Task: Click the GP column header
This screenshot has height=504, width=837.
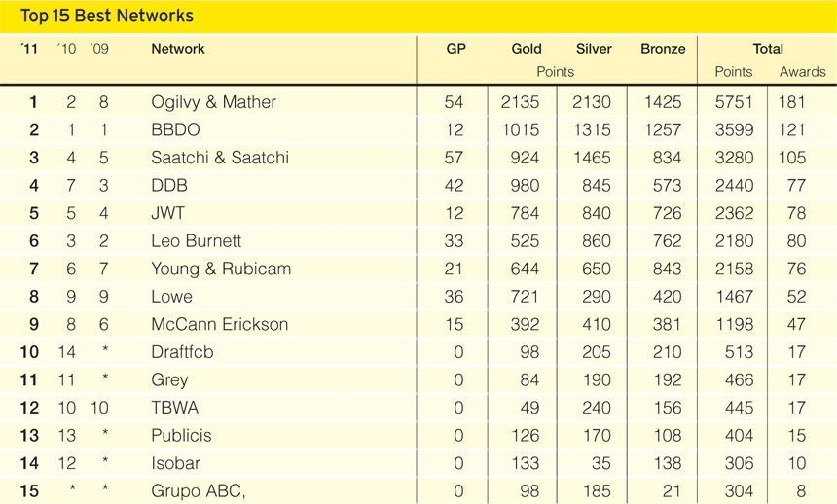Action: click(455, 49)
